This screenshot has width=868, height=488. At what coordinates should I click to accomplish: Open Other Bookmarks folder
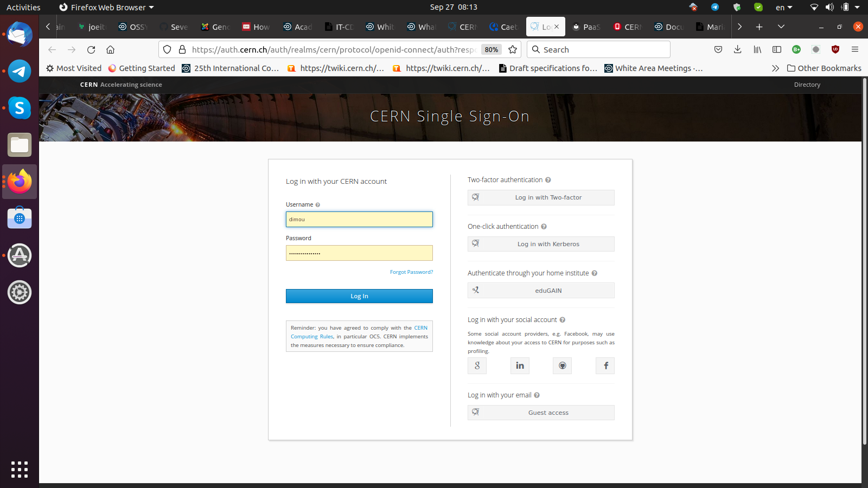[824, 68]
